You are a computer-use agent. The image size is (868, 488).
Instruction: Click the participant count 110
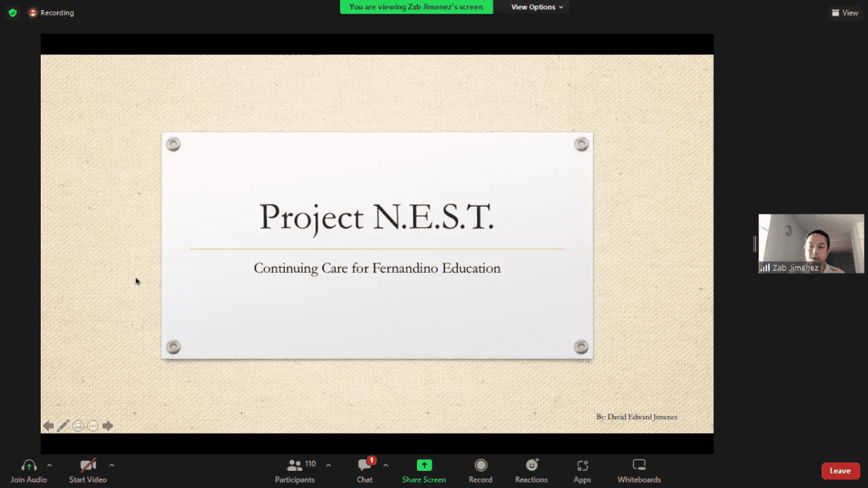(x=310, y=463)
